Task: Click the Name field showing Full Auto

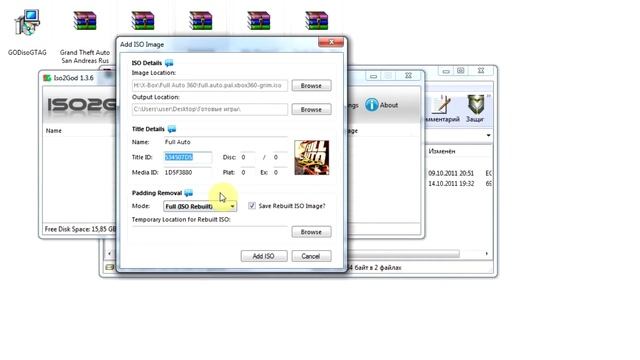Action: (225, 142)
